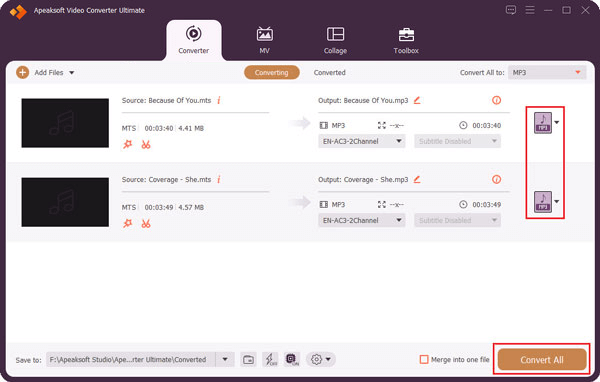The width and height of the screenshot is (600, 382).
Task: Switch to the Converted tab
Action: coord(329,72)
